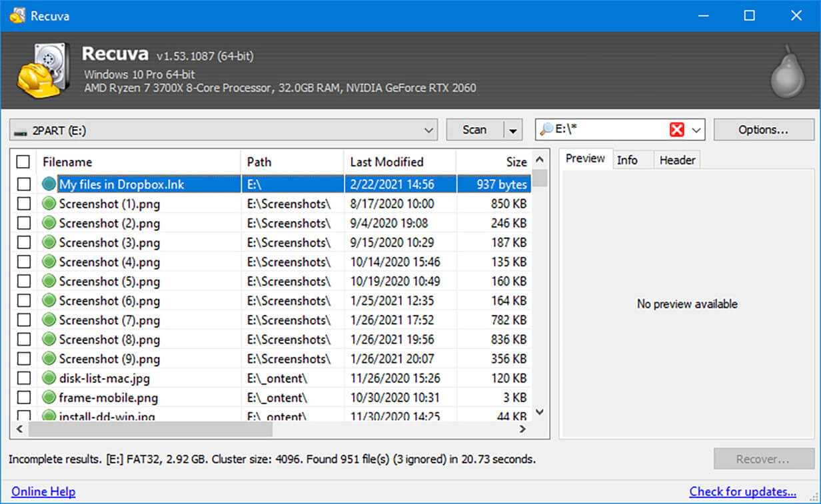Switch to the Header tab
The width and height of the screenshot is (821, 504).
click(x=677, y=160)
